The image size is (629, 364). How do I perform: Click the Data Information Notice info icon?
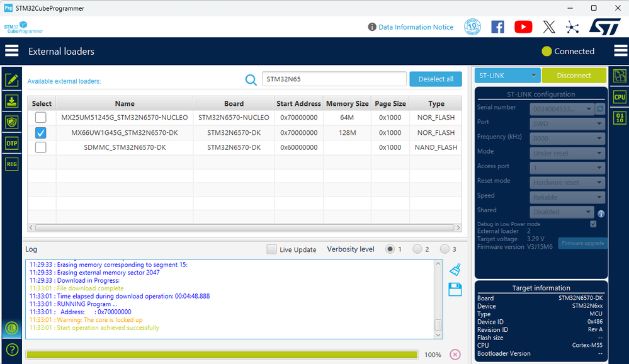coord(372,27)
